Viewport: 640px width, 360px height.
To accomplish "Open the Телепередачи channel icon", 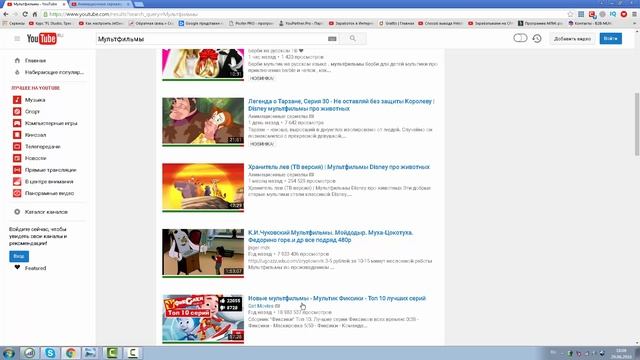I will tap(17, 147).
